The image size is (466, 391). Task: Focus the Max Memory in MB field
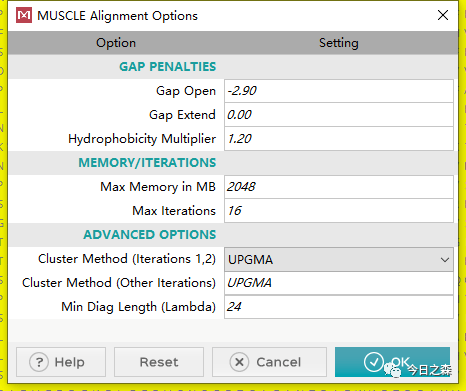(x=339, y=187)
